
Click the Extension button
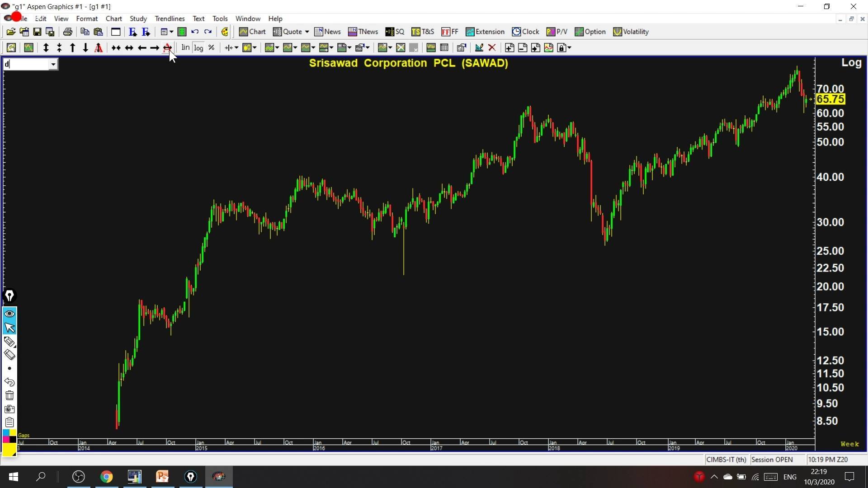(x=485, y=32)
